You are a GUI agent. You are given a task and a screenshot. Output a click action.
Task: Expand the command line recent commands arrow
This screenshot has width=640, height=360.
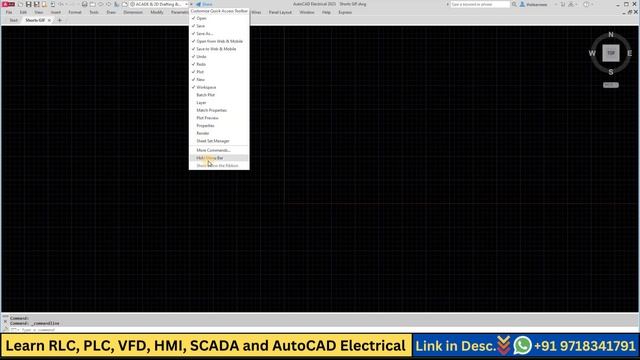point(18,329)
